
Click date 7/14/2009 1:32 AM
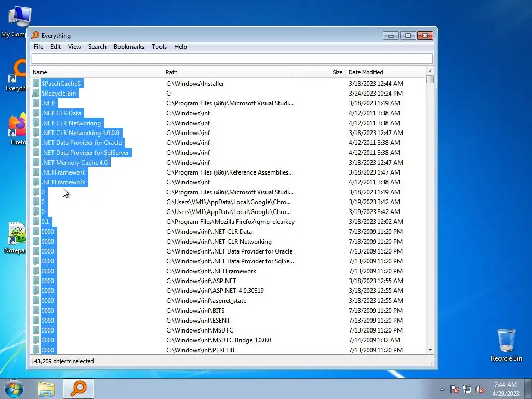pos(374,340)
